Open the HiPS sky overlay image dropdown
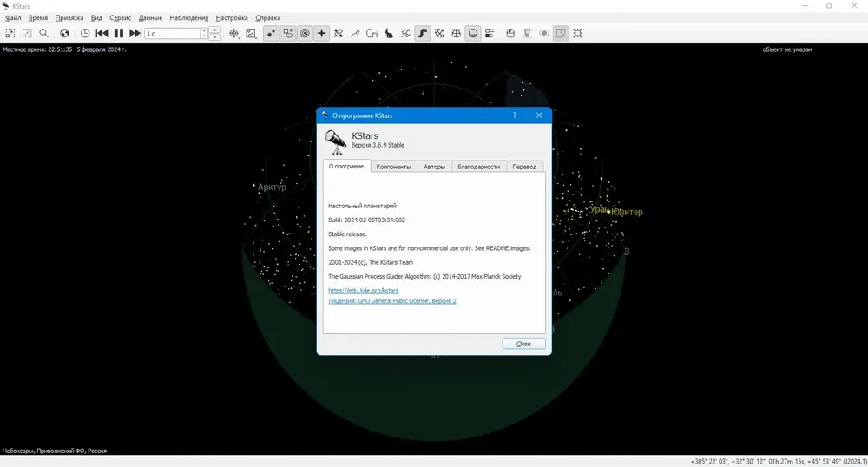The image size is (868, 467). coord(252,33)
